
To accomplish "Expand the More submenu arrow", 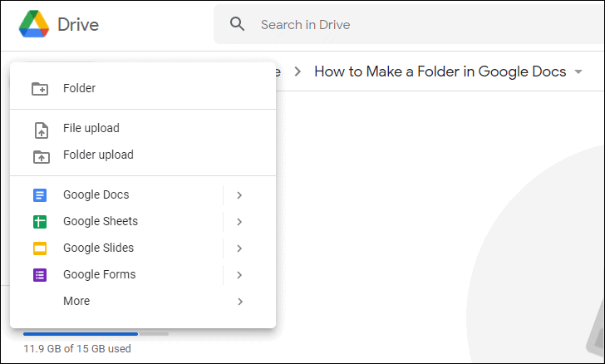I will click(x=240, y=302).
